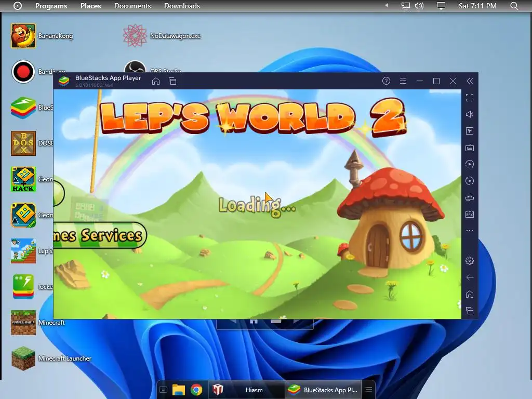The image size is (532, 399).
Task: Select the NoDatawagon.exe desktop icon
Action: click(x=135, y=36)
